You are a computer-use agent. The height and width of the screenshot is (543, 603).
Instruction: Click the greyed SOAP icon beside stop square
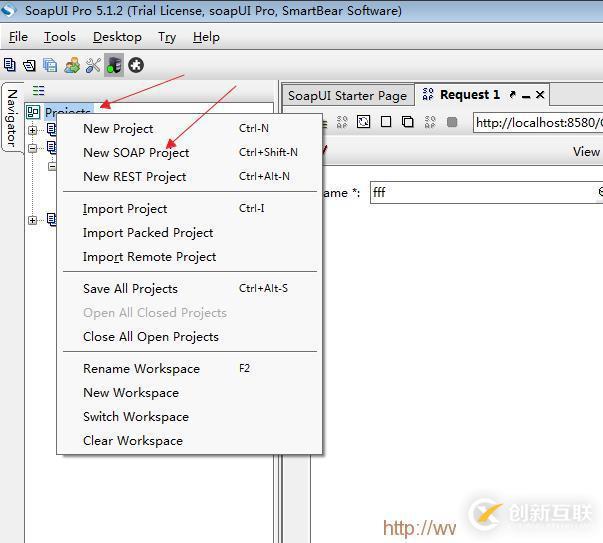tap(430, 122)
